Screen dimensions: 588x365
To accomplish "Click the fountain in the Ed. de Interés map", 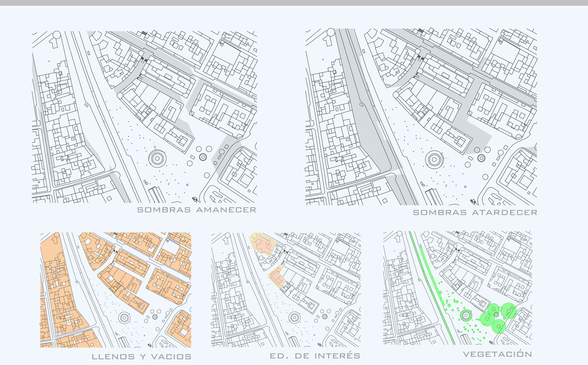I will point(294,317).
